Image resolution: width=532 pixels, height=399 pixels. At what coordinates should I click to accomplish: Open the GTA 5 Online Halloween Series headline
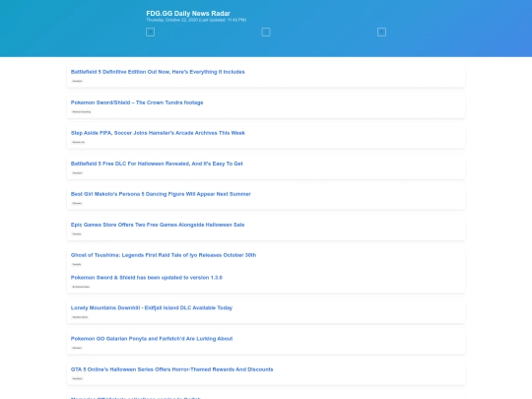click(x=172, y=369)
